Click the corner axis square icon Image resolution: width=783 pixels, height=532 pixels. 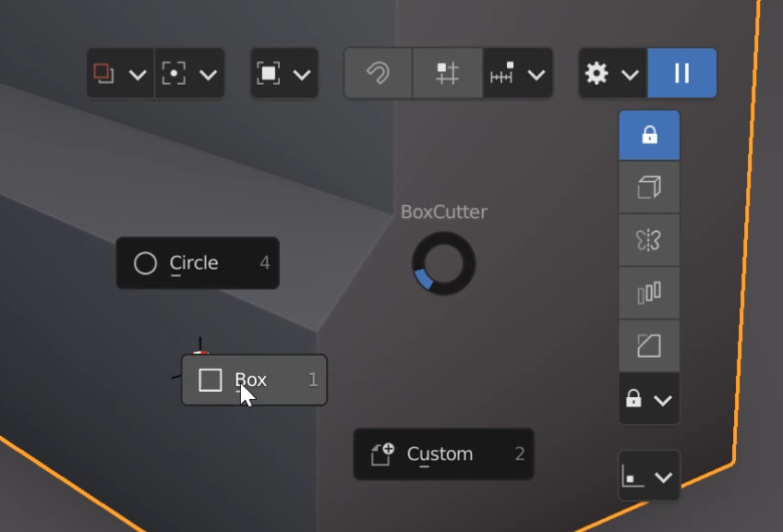(x=632, y=476)
